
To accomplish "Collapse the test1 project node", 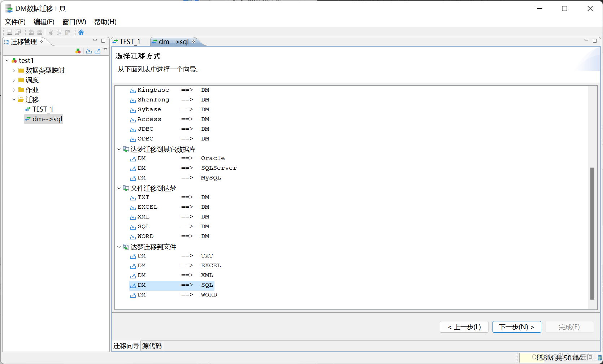I will pyautogui.click(x=7, y=61).
